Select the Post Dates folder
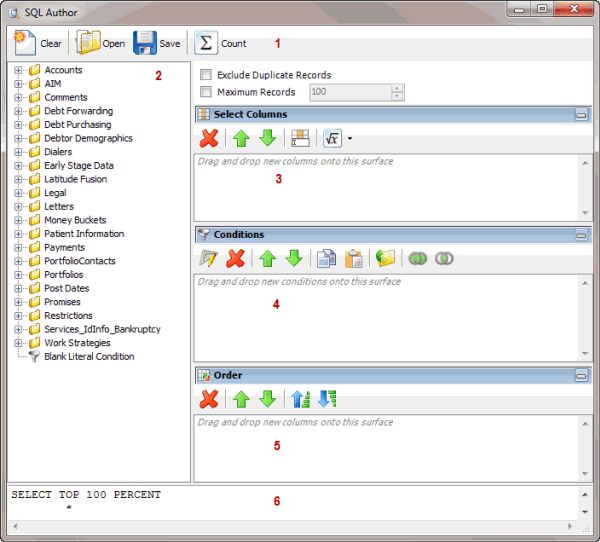Image resolution: width=600 pixels, height=542 pixels. 67,288
